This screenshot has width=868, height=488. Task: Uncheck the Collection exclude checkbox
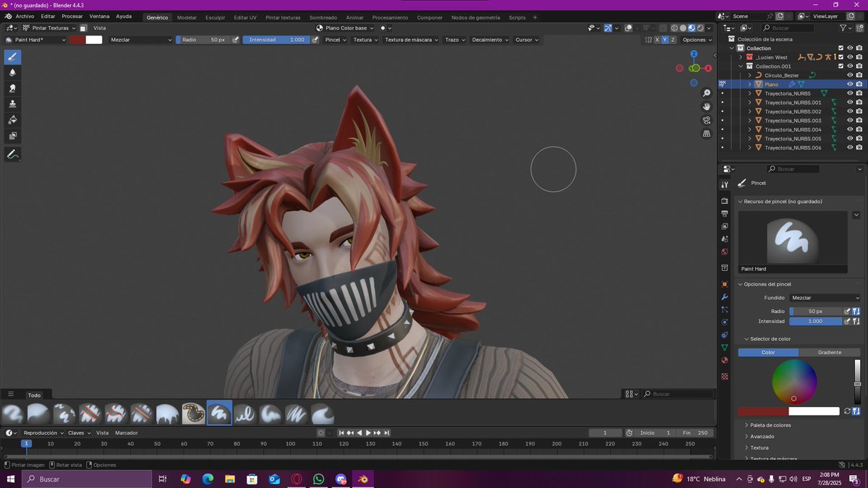click(x=841, y=48)
